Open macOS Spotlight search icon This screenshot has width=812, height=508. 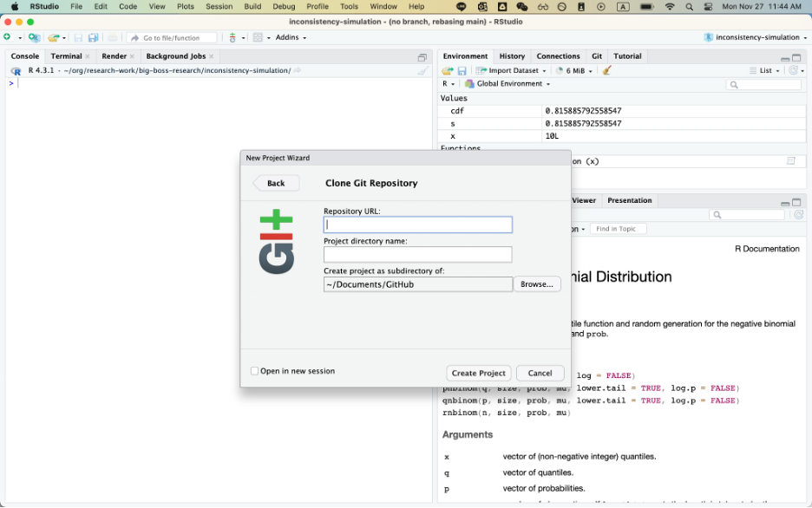pos(690,7)
